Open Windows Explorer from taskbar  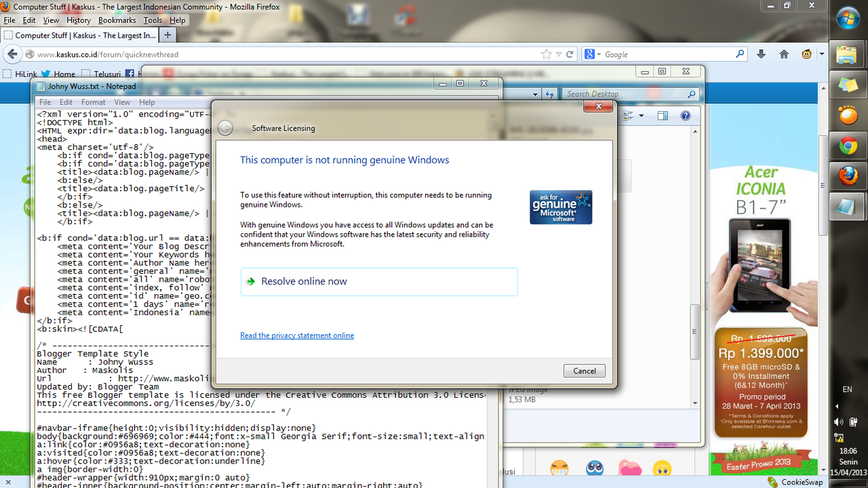[x=848, y=54]
